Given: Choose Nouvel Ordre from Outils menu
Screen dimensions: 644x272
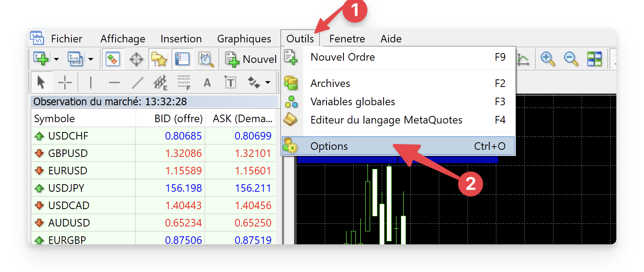Looking at the screenshot, I should pyautogui.click(x=398, y=57).
